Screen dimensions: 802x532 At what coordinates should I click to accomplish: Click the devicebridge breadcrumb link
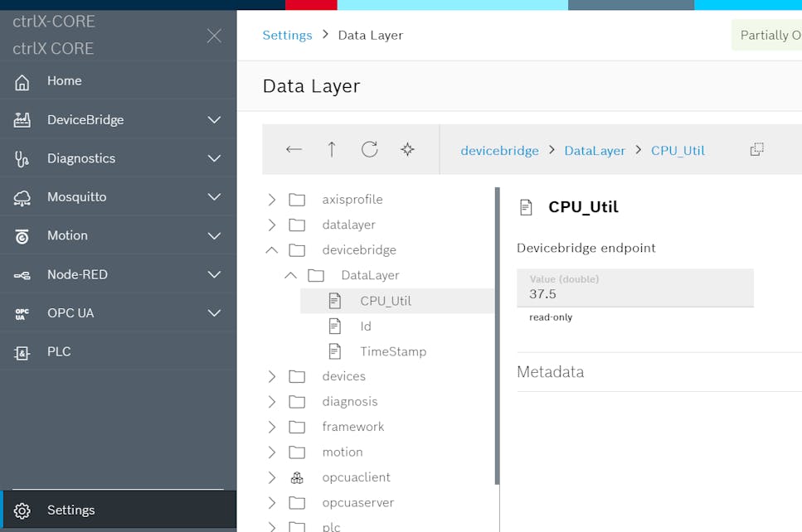click(499, 150)
